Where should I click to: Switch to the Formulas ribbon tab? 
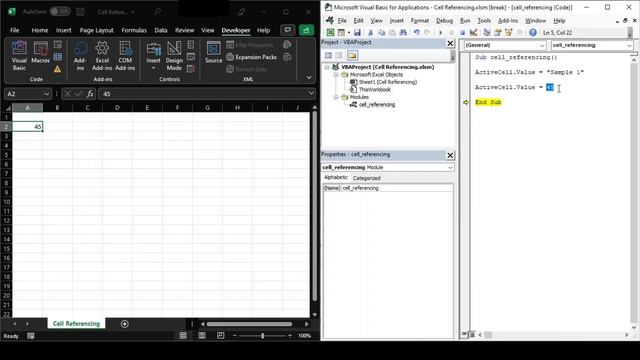point(134,30)
